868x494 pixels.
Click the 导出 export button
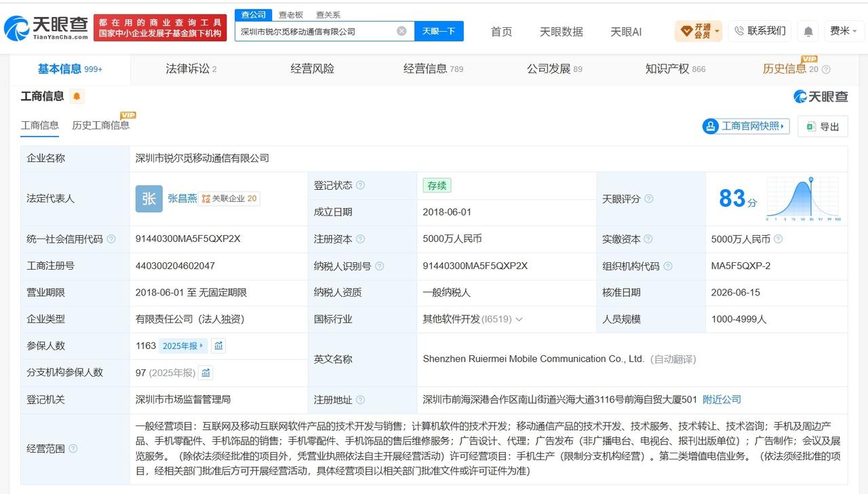point(823,126)
